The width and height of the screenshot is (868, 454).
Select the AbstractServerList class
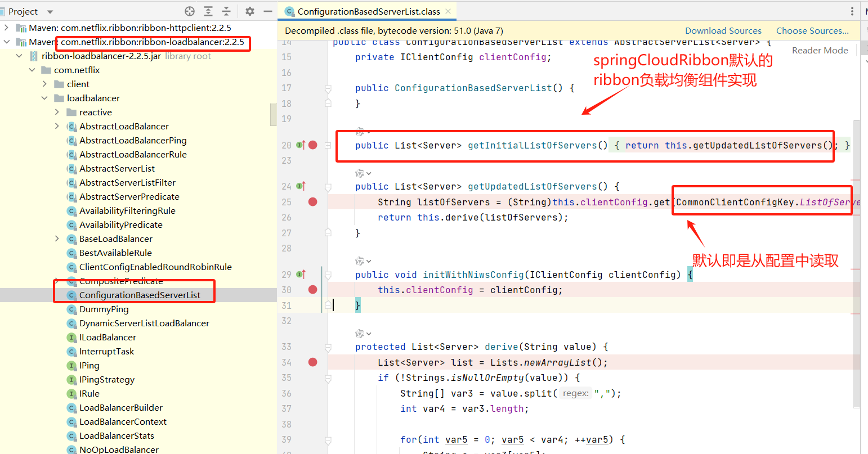[117, 168]
